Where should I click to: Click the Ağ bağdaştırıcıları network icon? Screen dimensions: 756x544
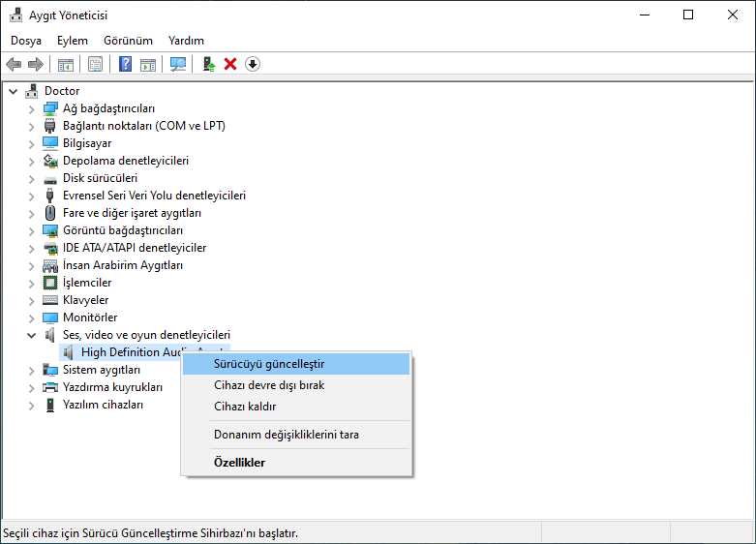[50, 108]
